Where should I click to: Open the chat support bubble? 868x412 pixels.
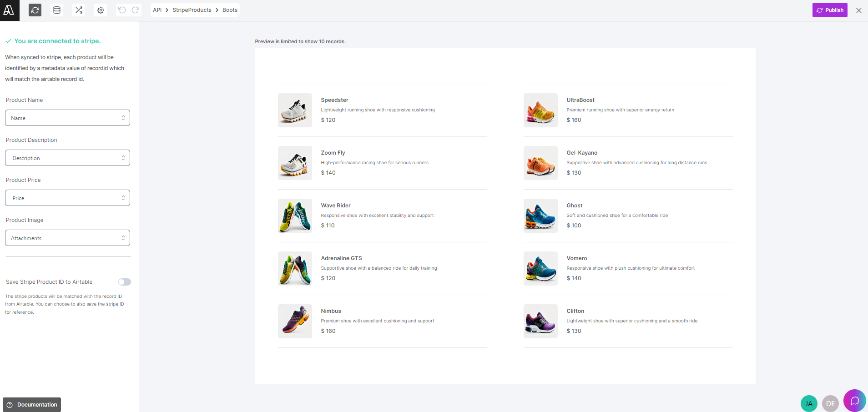point(854,401)
